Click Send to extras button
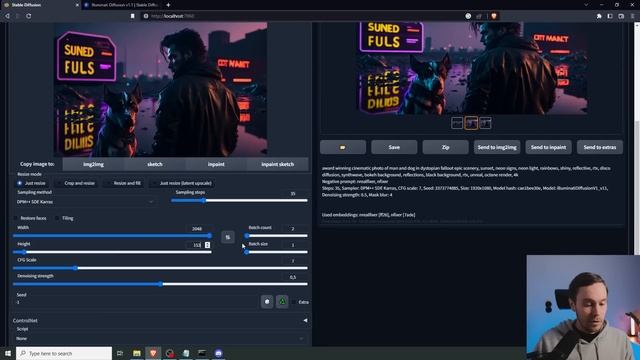640x360 pixels. coord(600,147)
